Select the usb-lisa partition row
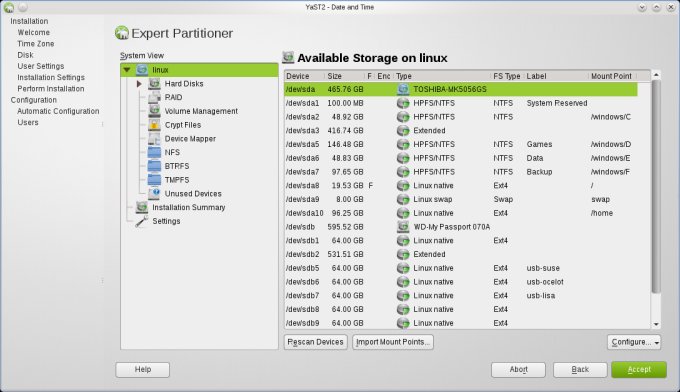The width and height of the screenshot is (680, 392). (x=461, y=296)
